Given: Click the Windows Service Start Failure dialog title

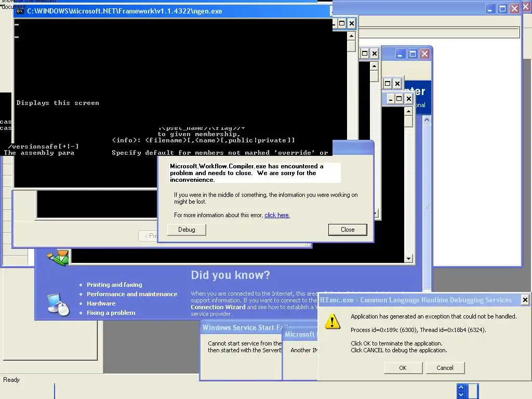Looking at the screenshot, I should click(243, 327).
